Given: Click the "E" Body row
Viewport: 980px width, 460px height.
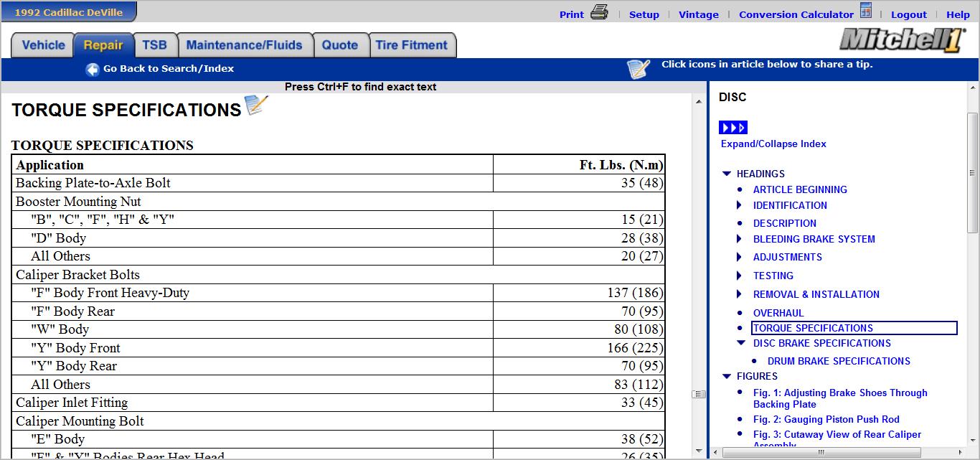Looking at the screenshot, I should [x=338, y=439].
